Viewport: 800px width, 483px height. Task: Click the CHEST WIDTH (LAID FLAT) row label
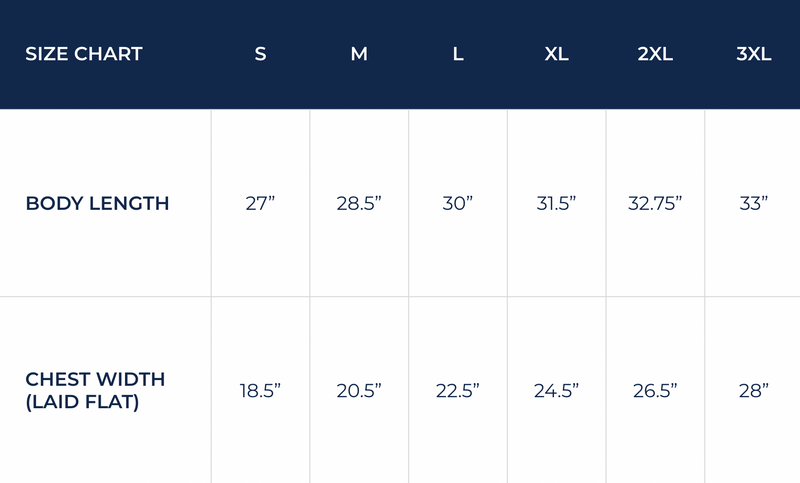[95, 390]
